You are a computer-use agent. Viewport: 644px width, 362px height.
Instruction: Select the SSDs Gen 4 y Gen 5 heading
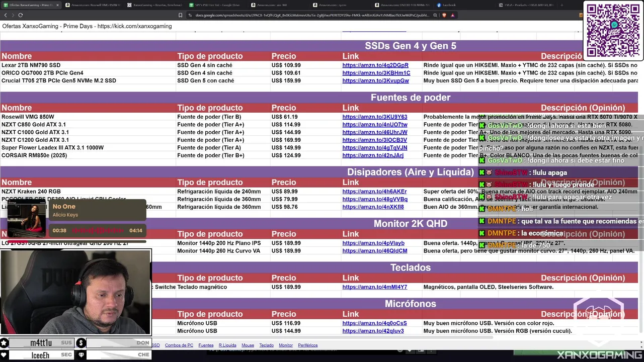click(x=411, y=46)
